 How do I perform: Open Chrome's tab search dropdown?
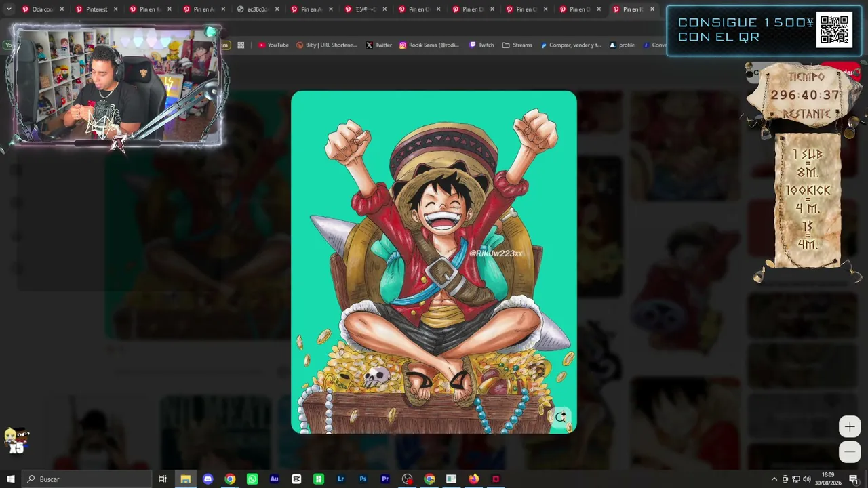tap(9, 9)
